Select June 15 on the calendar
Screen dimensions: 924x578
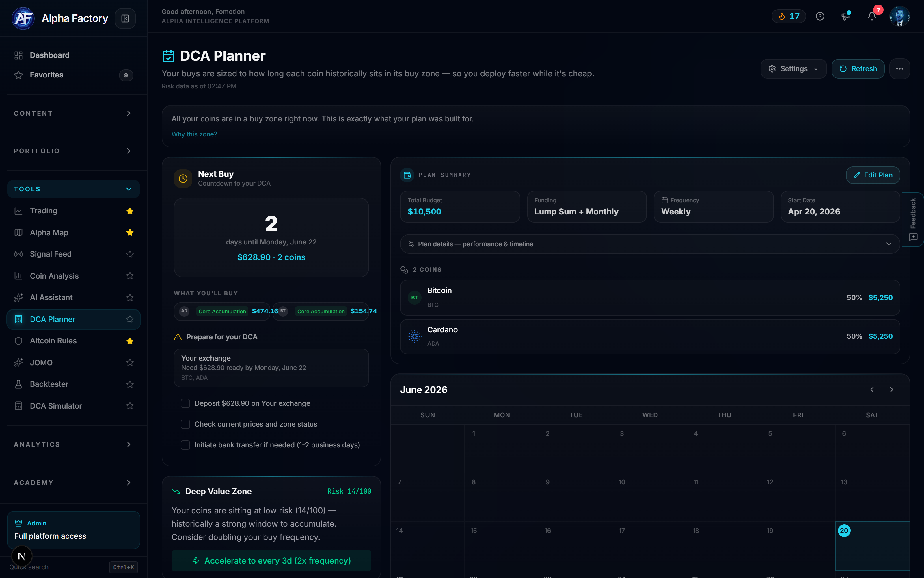tap(501, 546)
